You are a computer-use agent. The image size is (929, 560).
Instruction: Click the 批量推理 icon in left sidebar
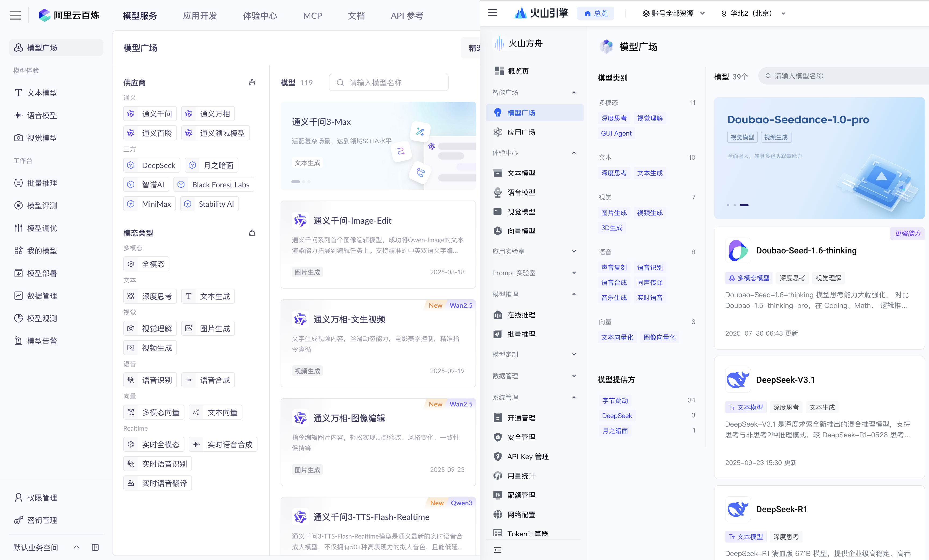click(x=18, y=183)
